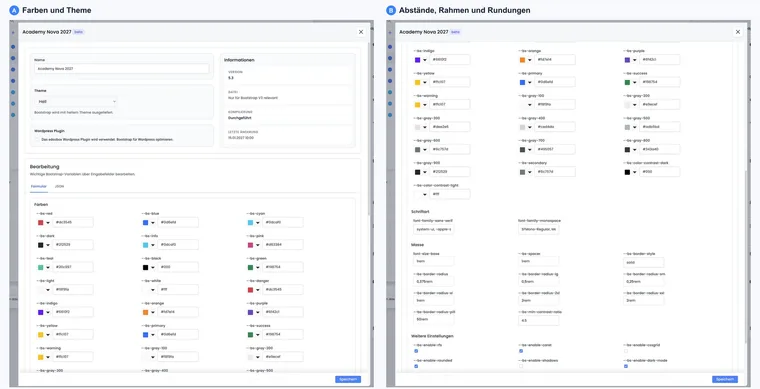Open the --bs-info color picker arrow

tap(153, 245)
